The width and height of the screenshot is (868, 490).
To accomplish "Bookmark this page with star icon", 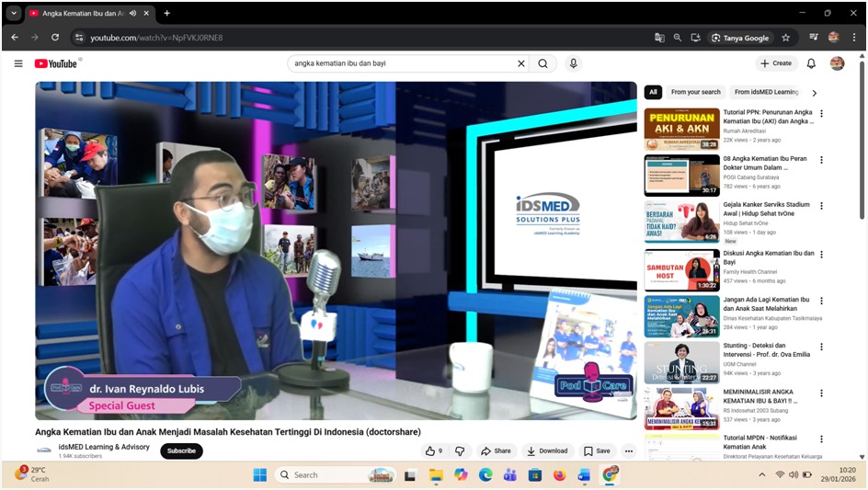I will tap(786, 38).
